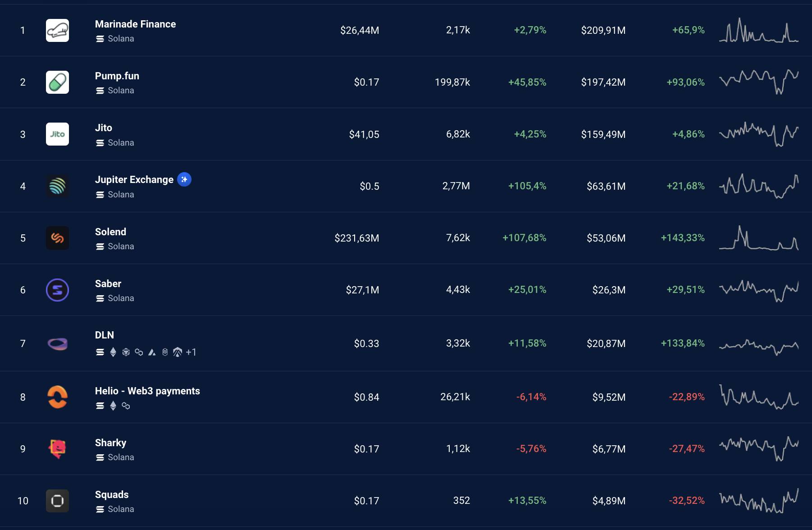Screen dimensions: 812x530
Task: Open the Marinade Finance dapp link
Action: (x=135, y=24)
